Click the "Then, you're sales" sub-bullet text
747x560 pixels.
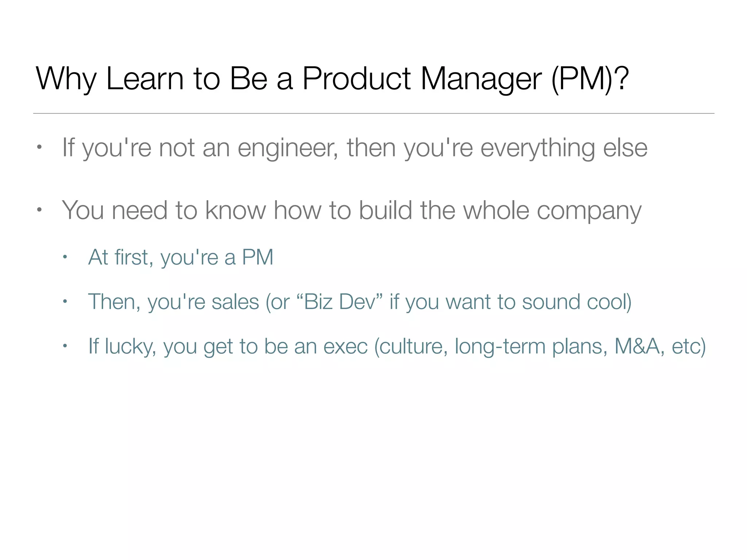(174, 302)
